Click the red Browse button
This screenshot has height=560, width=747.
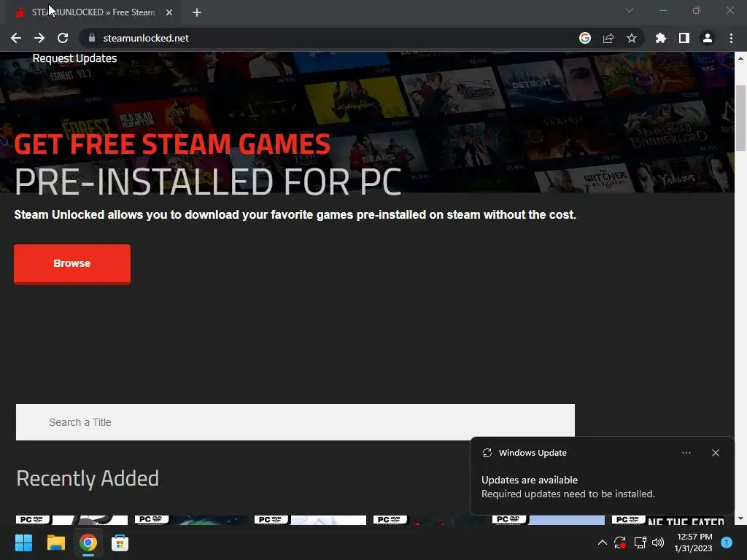point(72,264)
